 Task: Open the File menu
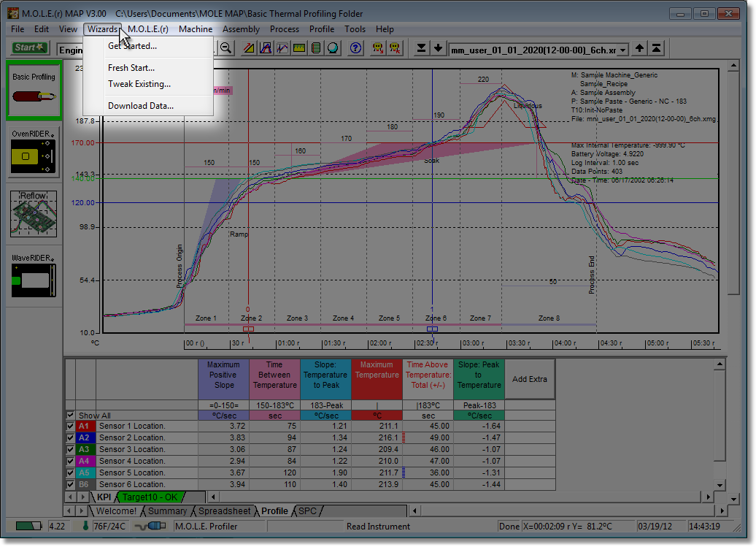click(x=18, y=29)
